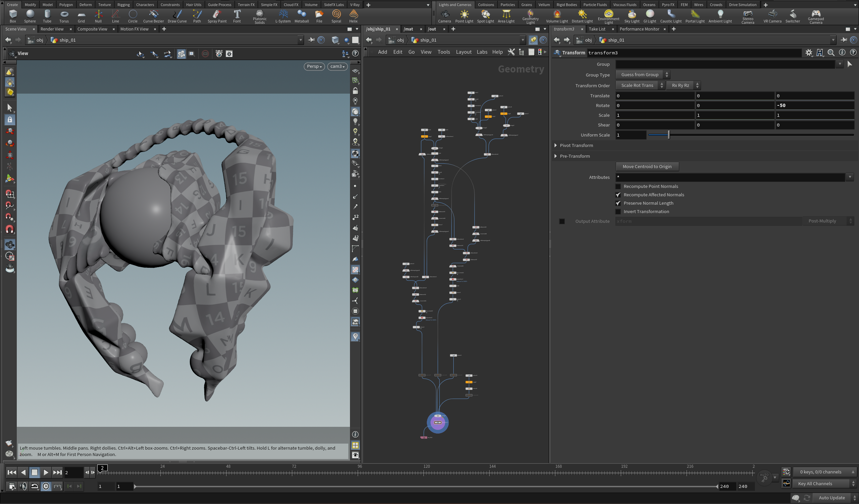Click the parameter search magnifier icon

831,52
